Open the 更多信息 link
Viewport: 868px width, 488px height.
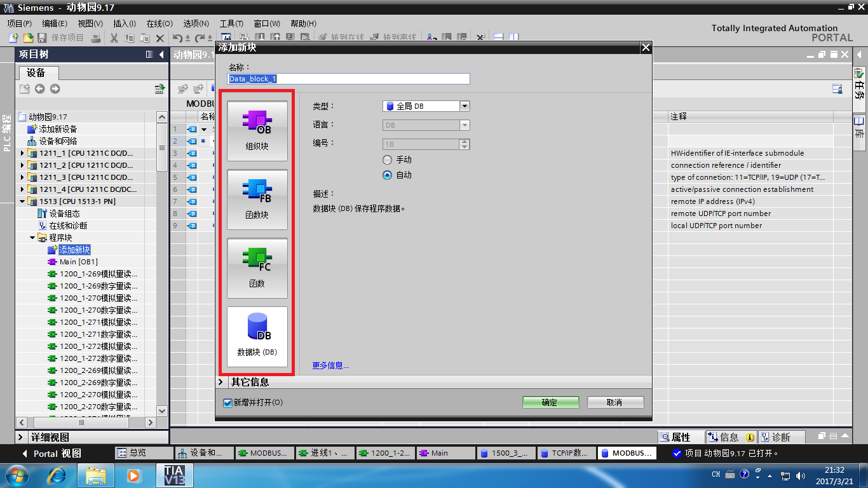330,365
